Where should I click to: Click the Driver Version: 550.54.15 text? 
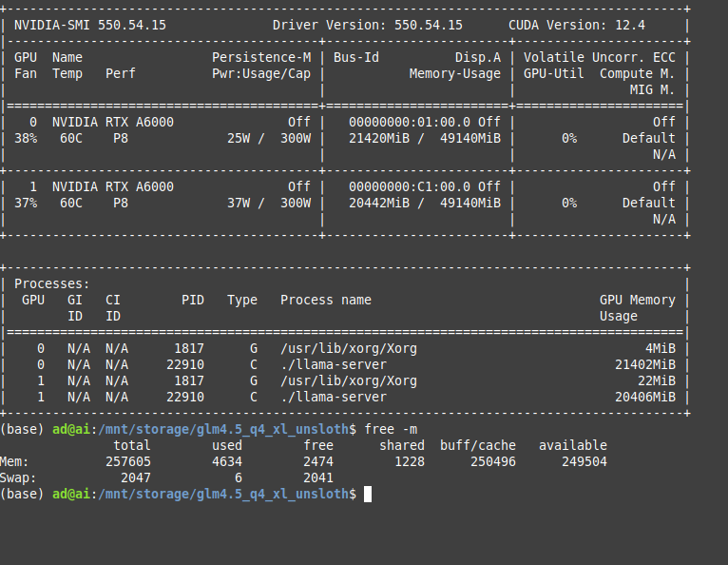tap(367, 25)
